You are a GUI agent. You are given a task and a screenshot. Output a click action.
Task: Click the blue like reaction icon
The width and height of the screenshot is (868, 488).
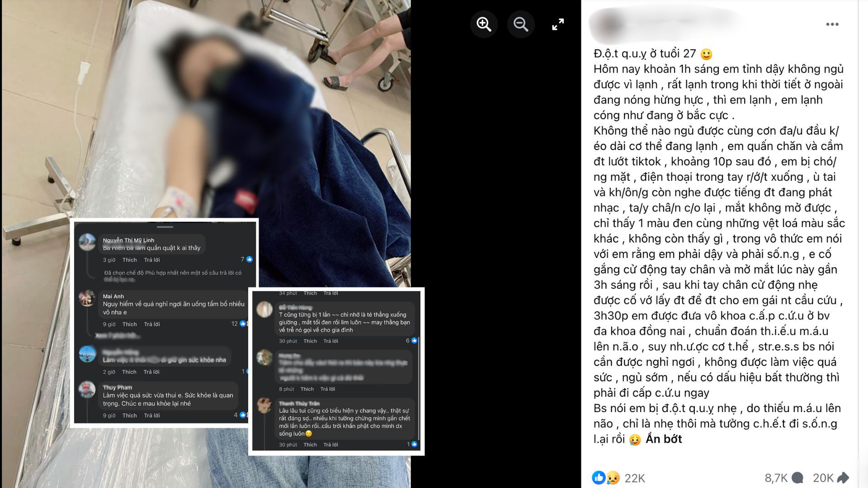click(x=599, y=478)
